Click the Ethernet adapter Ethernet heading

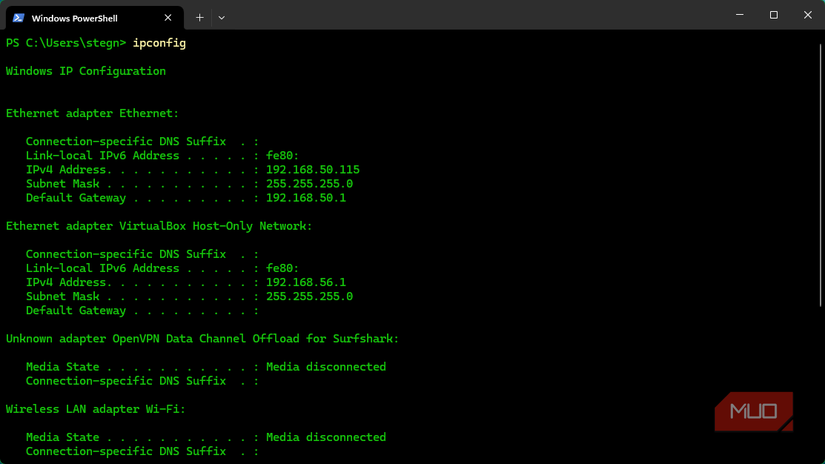92,114
